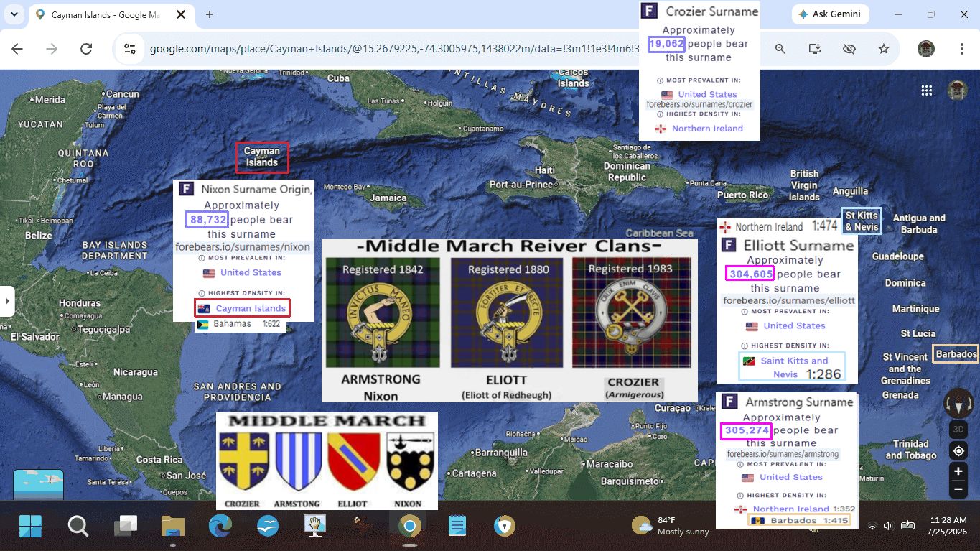
Task: Open the Ask Gemini panel
Action: 830,14
